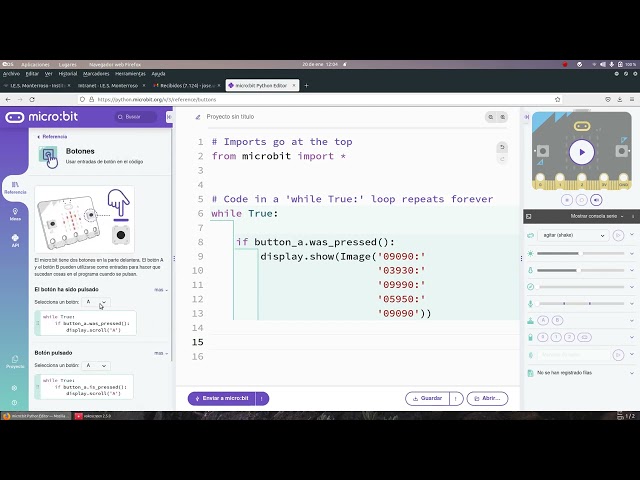This screenshot has height=480, width=640.
Task: Open the Proyecto sidebar tab
Action: click(x=15, y=362)
